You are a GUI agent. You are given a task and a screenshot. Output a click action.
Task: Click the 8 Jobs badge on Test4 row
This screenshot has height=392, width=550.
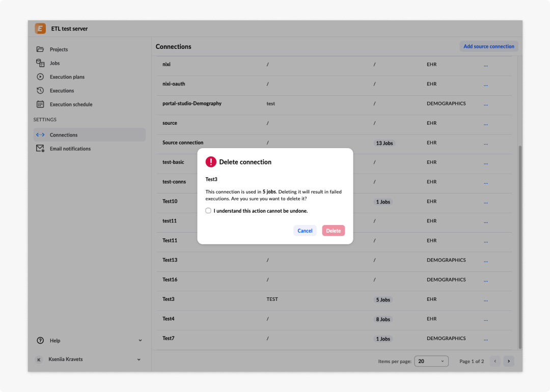(x=382, y=319)
